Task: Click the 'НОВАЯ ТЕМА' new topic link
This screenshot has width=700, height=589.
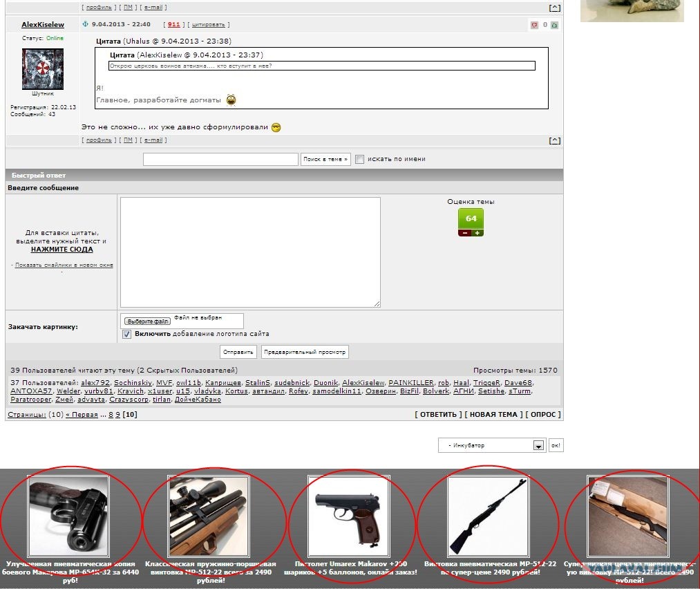Action: pos(493,414)
